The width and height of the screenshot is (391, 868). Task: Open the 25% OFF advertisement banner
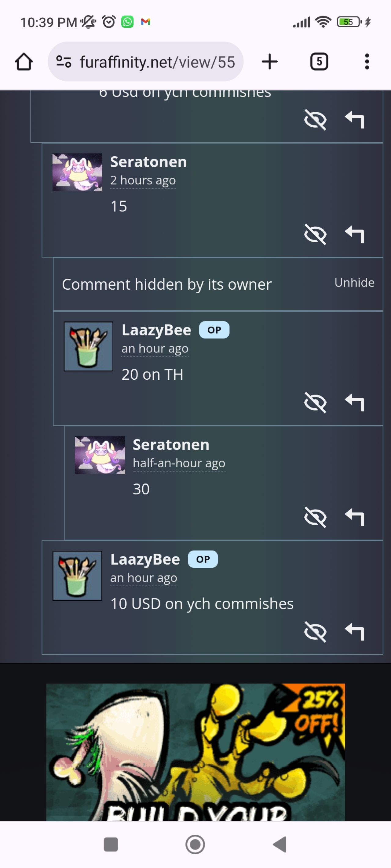coord(195,752)
